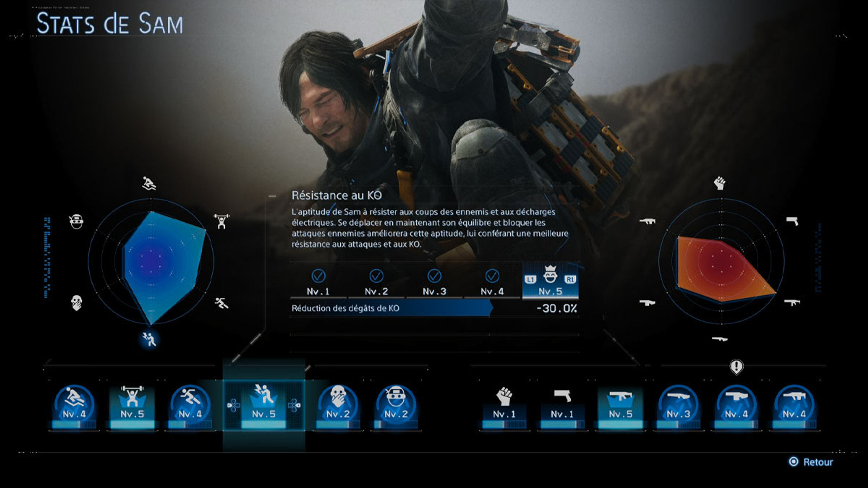Click the R1 shoulder button prompt
This screenshot has width=868, height=488.
(x=570, y=279)
